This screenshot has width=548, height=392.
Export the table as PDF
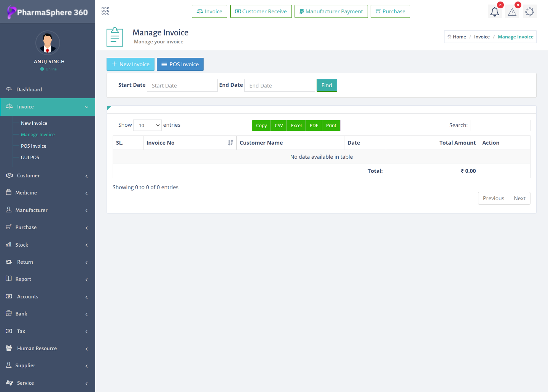pyautogui.click(x=314, y=126)
